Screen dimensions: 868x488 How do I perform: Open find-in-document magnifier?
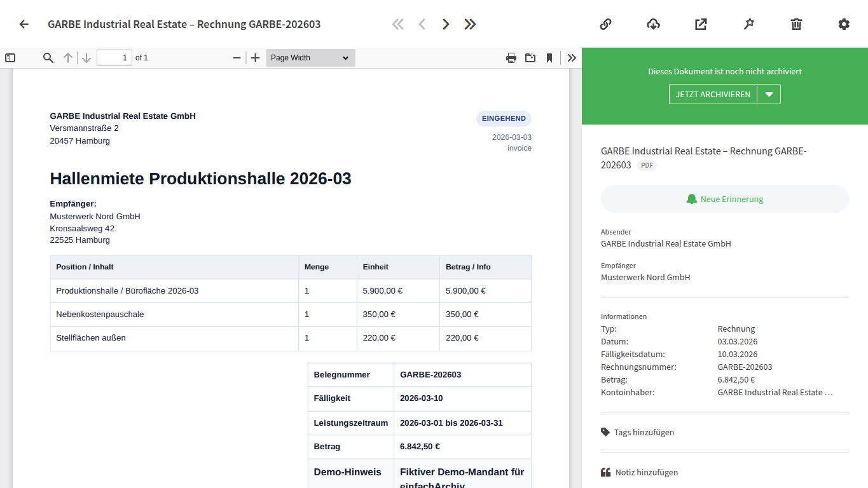pos(48,58)
